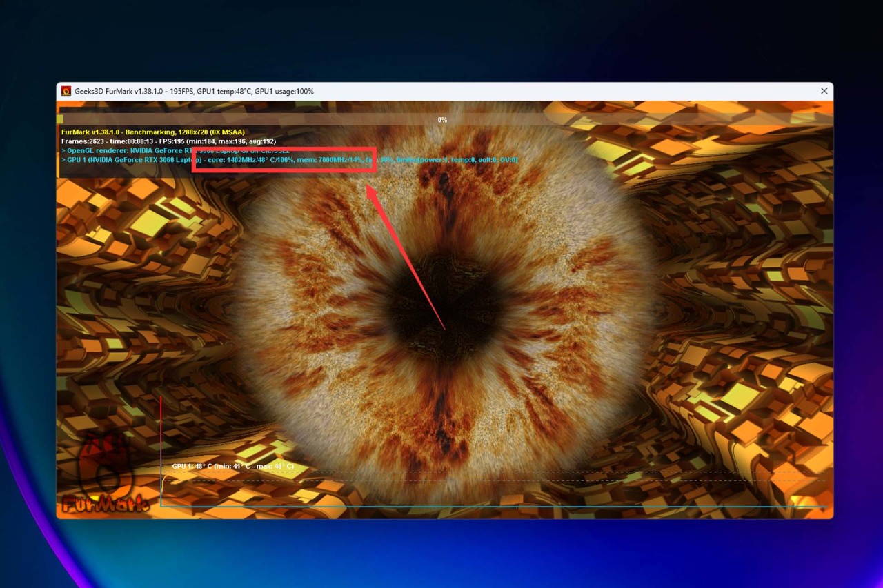
Task: Select the yellow "Benchmarking, 1280x720" info line
Action: (153, 132)
